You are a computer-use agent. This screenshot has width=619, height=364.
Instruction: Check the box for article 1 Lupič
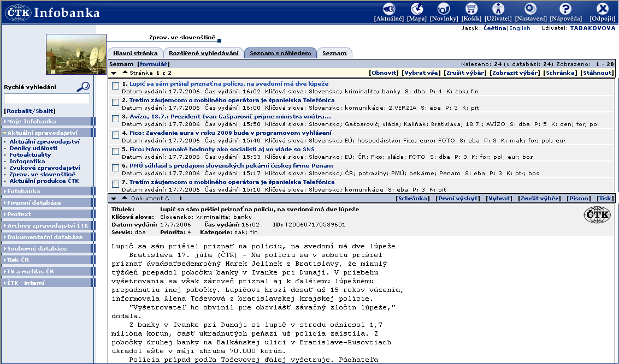coord(115,86)
